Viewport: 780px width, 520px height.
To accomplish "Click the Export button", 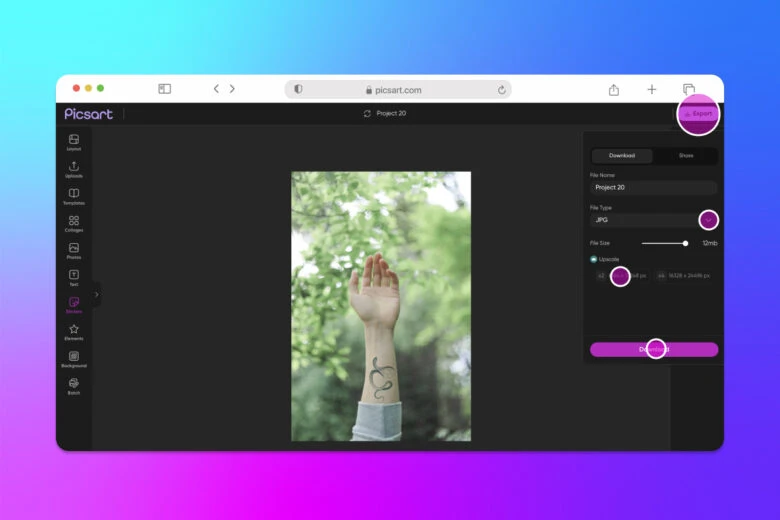I will 698,114.
